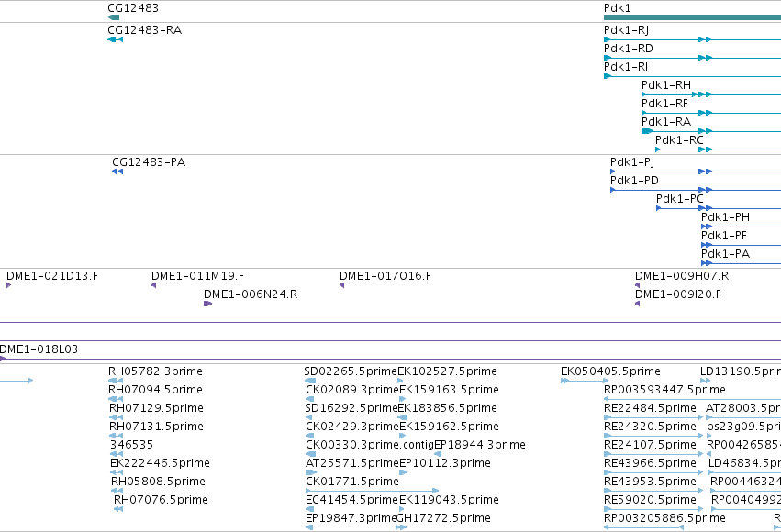Select EST RH07129.5prime

tap(116, 417)
